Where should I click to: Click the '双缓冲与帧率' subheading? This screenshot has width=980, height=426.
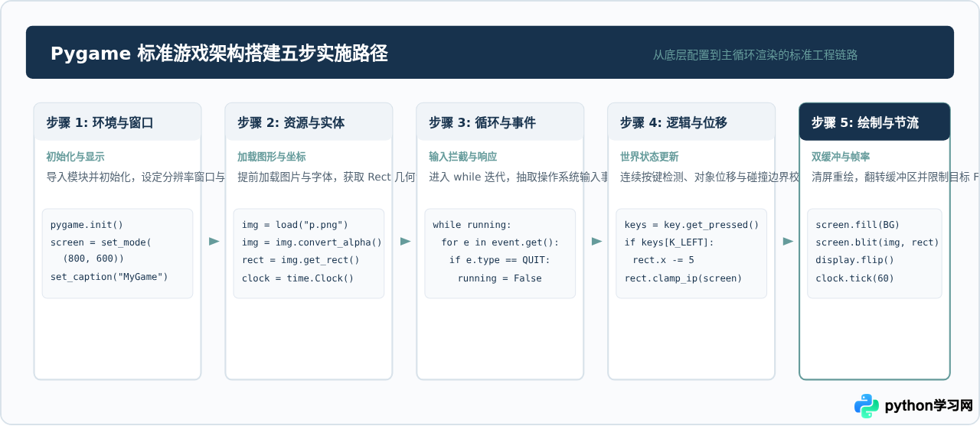click(x=841, y=157)
